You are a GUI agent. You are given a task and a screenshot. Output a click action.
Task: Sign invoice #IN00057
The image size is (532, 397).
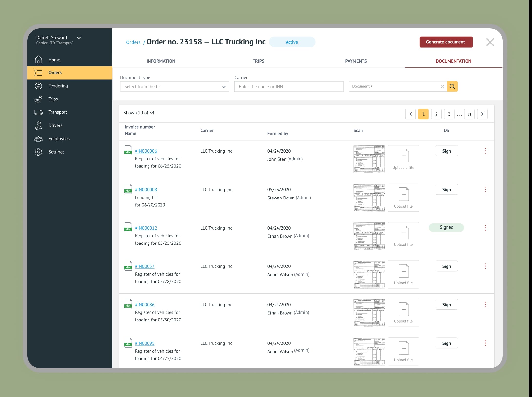pyautogui.click(x=447, y=266)
